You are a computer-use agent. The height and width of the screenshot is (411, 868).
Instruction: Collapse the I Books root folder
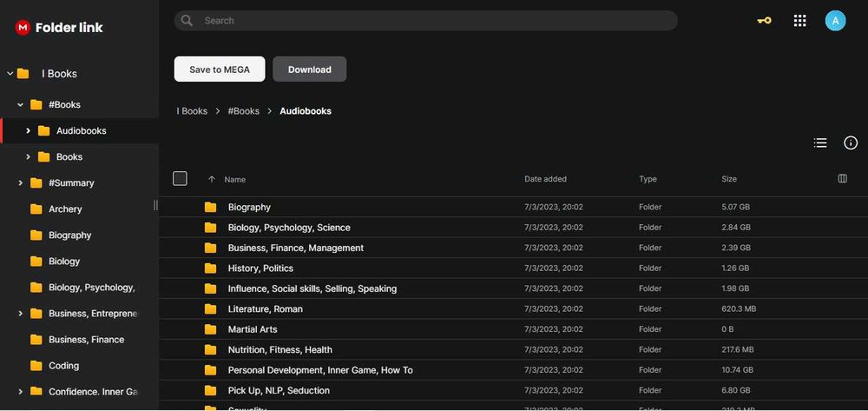click(10, 74)
